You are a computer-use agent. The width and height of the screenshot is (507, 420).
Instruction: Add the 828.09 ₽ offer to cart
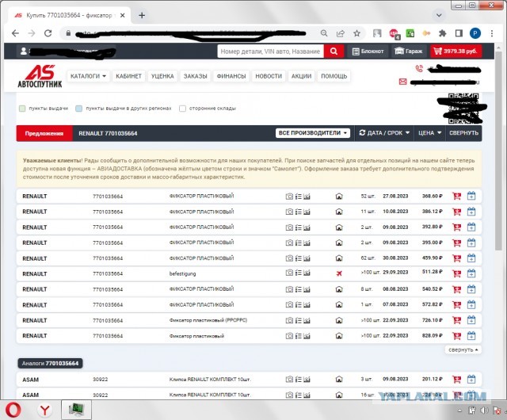point(456,336)
